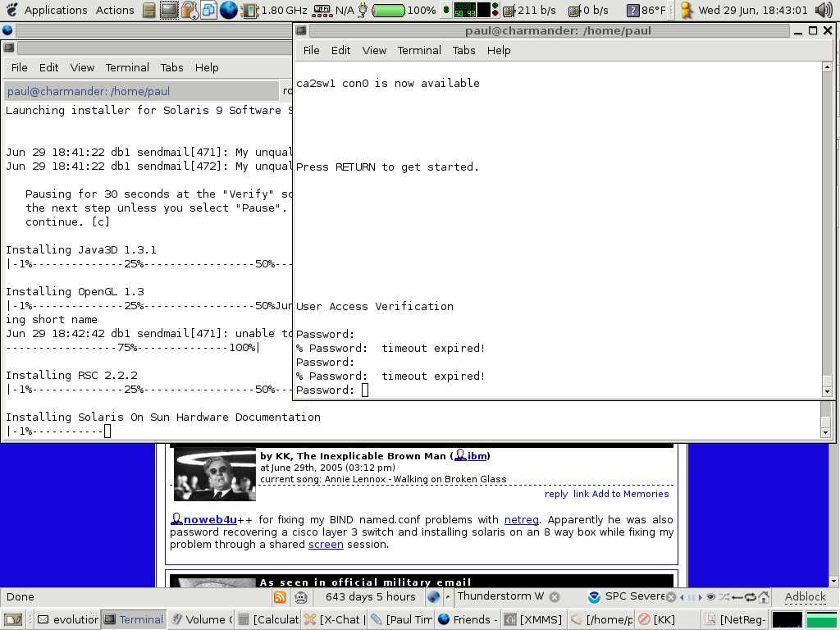
Task: Click the noweb4u user link
Action: 210,519
